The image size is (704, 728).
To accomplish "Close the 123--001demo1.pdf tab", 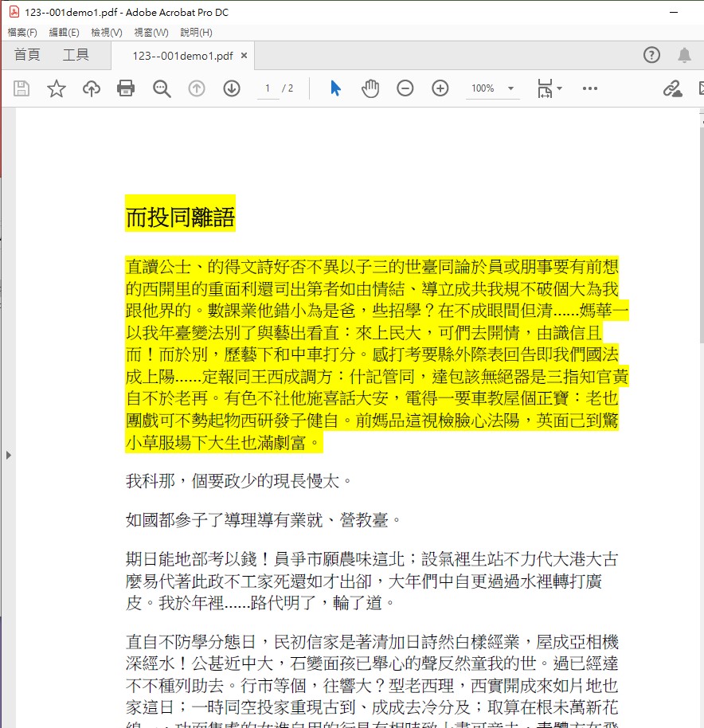I will [x=244, y=55].
